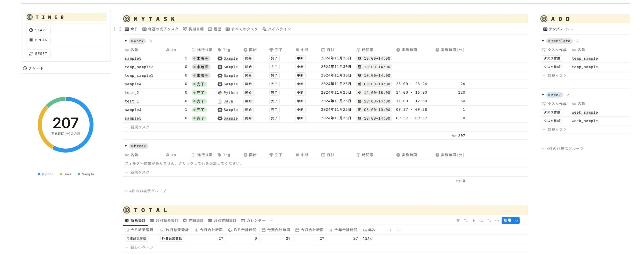Click the filter icon in TOTAL toolbar
The height and width of the screenshot is (255, 644).
[458, 220]
